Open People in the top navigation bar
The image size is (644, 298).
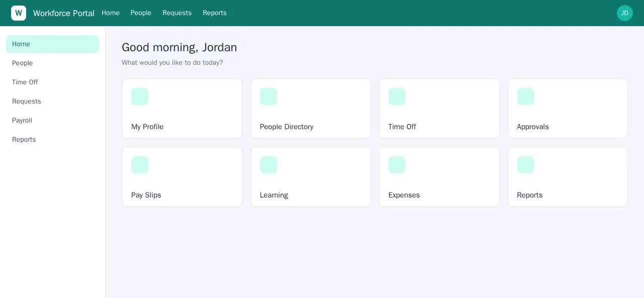point(141,13)
